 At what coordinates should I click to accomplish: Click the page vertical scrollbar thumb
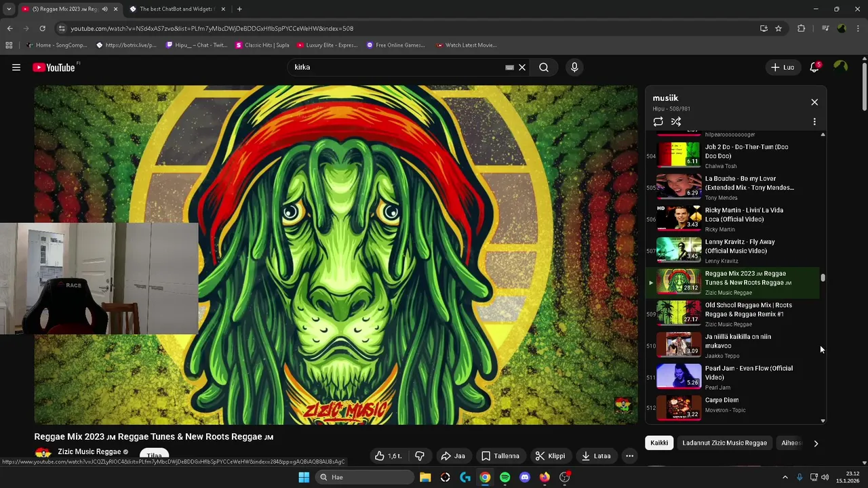pyautogui.click(x=865, y=87)
